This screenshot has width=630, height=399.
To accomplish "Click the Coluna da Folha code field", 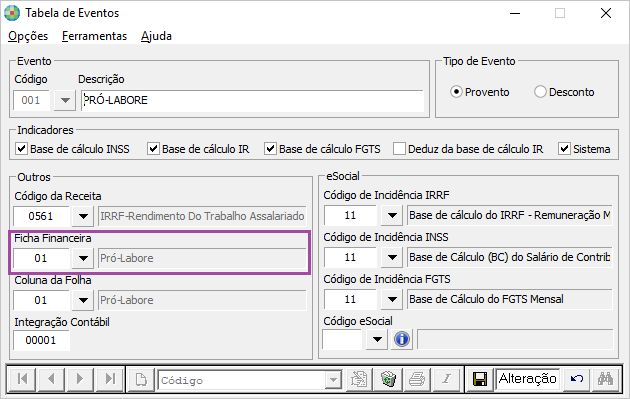I will pos(41,300).
